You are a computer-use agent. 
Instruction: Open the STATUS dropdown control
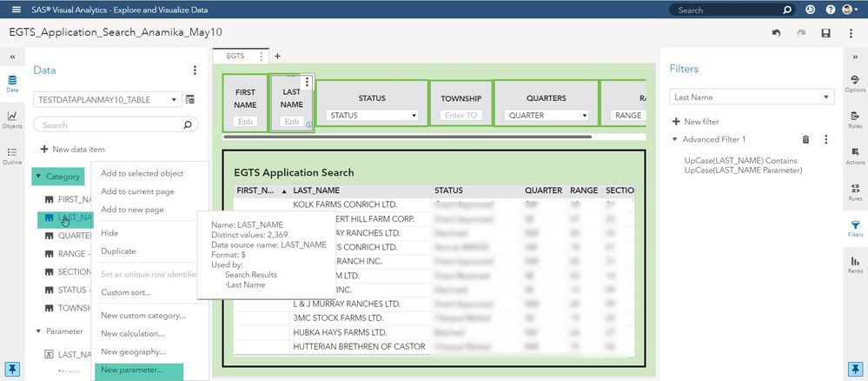click(373, 115)
